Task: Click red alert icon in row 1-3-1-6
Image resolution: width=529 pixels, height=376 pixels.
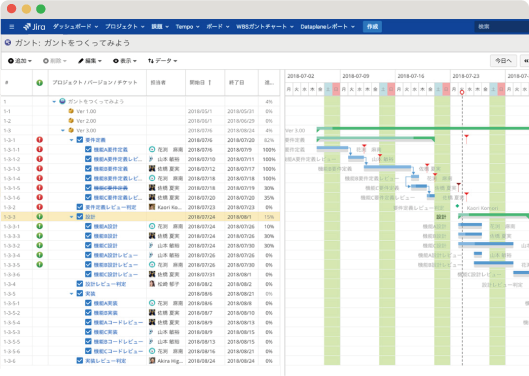Action: [40, 197]
